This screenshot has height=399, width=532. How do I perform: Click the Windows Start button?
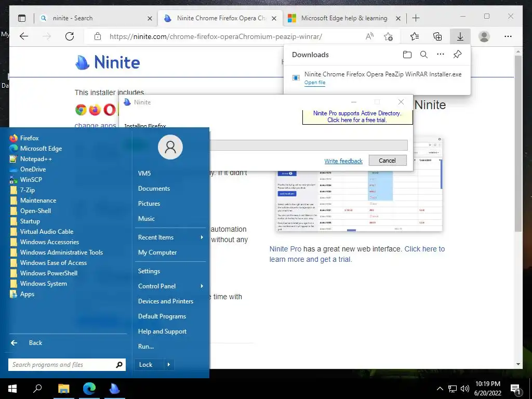[12, 389]
